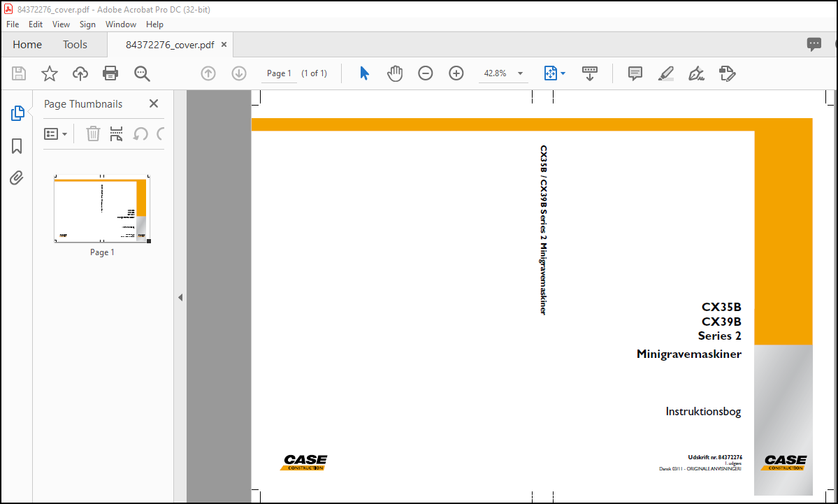
Task: Select the Highlight text tool
Action: (665, 73)
